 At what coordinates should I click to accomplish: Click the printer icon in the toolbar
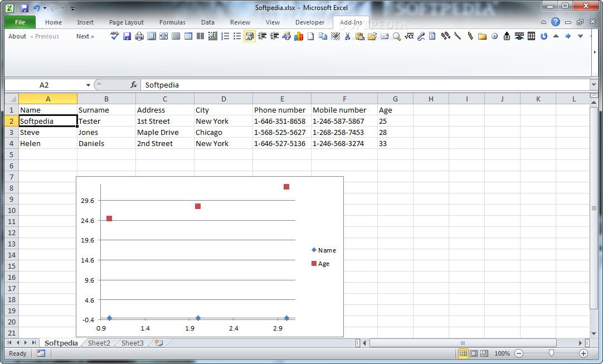[139, 36]
